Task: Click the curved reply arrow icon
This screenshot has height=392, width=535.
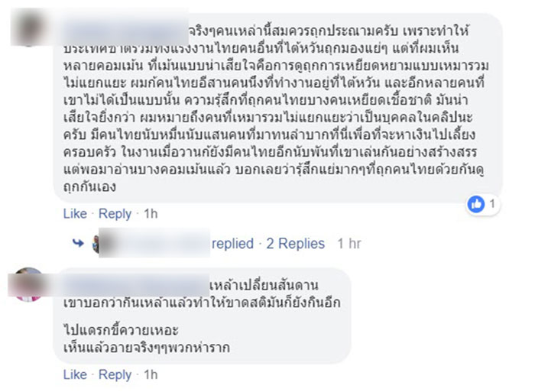Action: point(78,244)
